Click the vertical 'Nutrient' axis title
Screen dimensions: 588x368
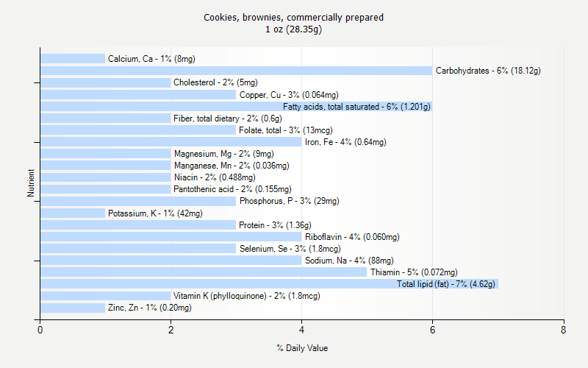click(31, 183)
